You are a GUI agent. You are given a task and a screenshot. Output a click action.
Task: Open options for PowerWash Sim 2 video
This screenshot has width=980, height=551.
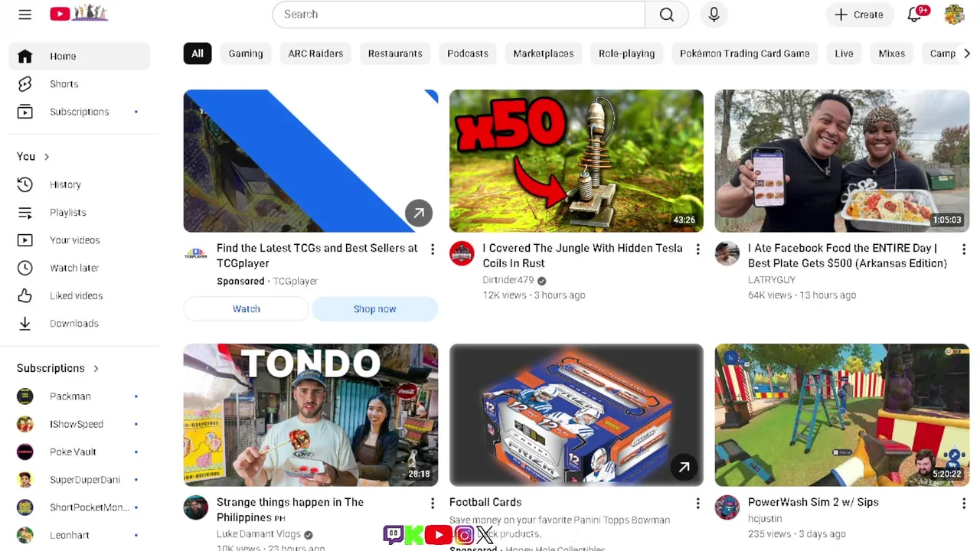964,504
